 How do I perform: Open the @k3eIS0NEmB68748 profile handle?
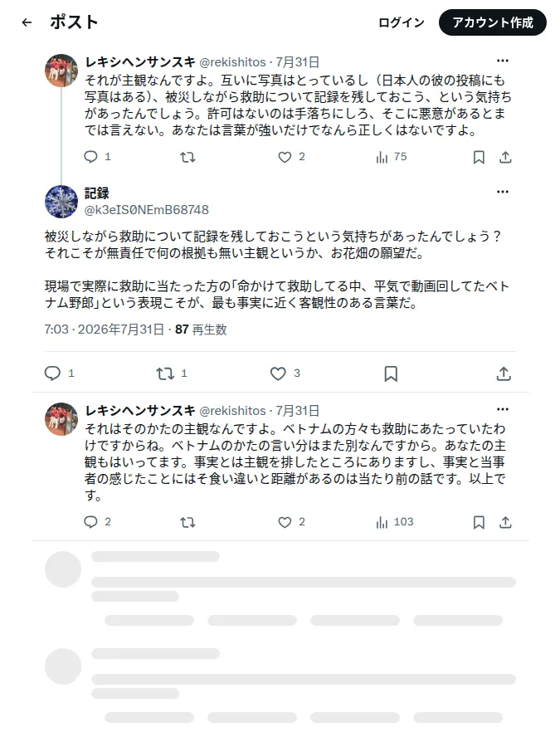(147, 210)
